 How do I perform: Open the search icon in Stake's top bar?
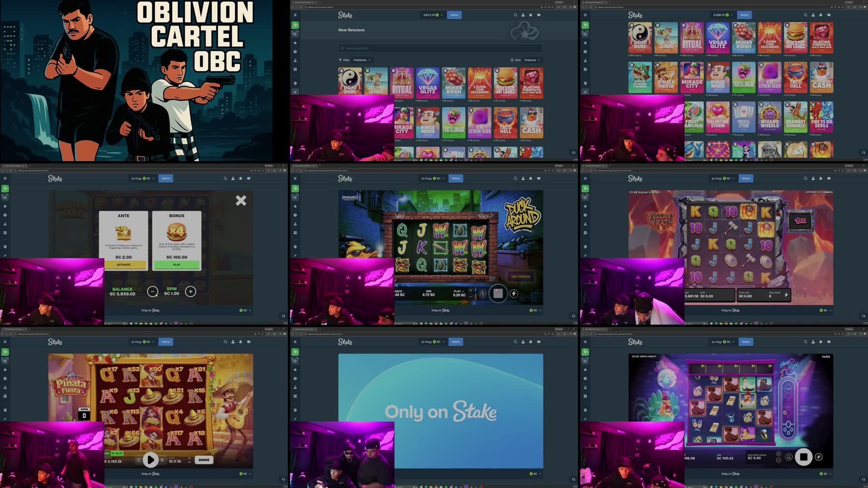tap(515, 15)
